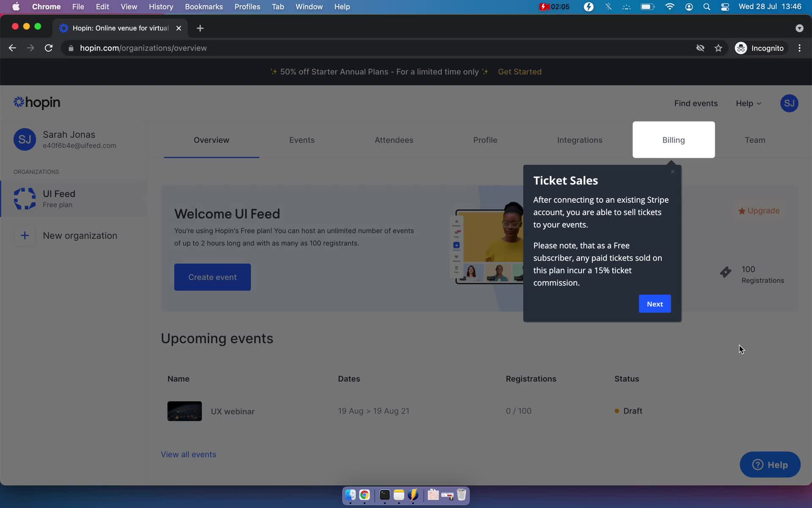Go back in browser history
The image size is (812, 508).
12,48
